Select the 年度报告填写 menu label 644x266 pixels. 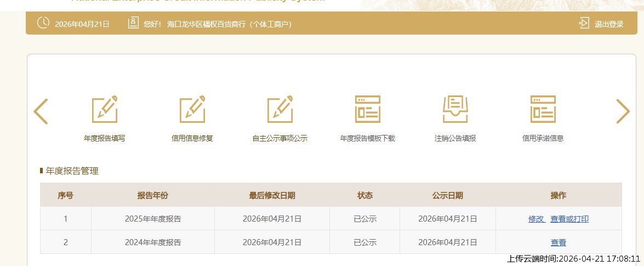tap(104, 138)
